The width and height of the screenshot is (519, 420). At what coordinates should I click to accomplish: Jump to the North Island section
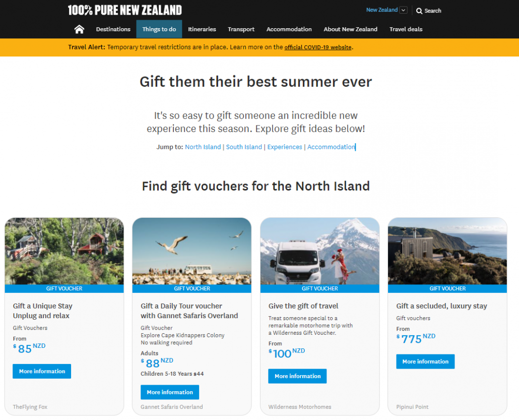pyautogui.click(x=203, y=147)
